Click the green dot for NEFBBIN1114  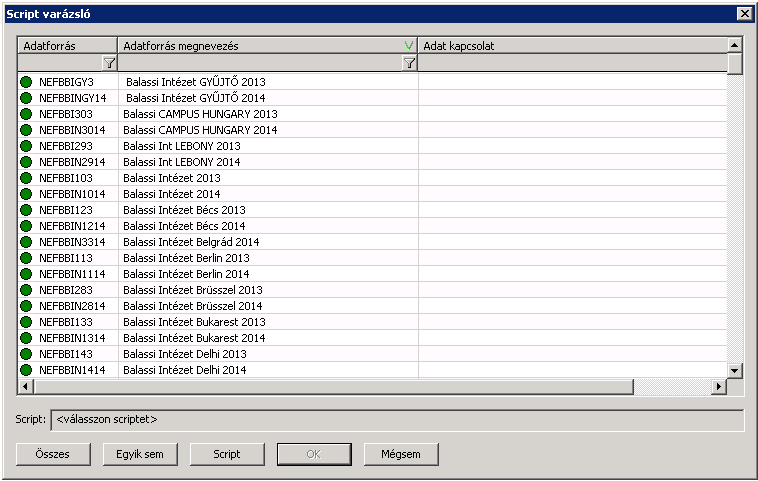tap(26, 274)
